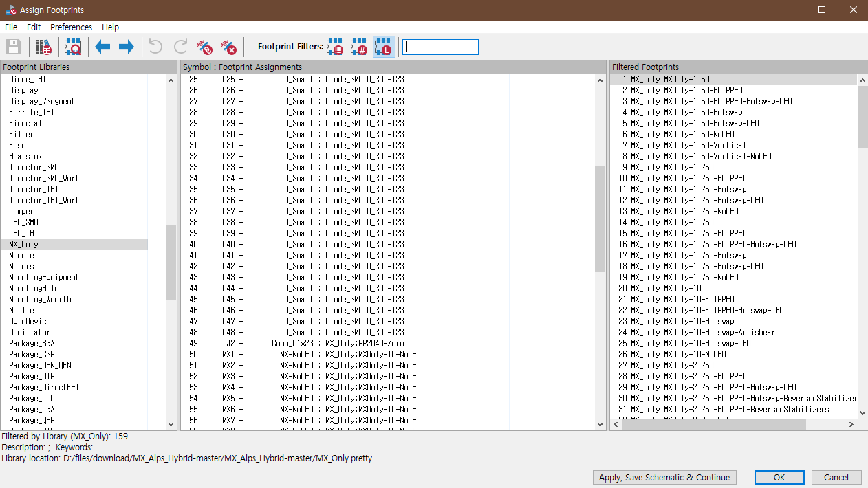This screenshot has height=488, width=868.
Task: Toggle filter by symbol's footprint filters
Action: 336,47
